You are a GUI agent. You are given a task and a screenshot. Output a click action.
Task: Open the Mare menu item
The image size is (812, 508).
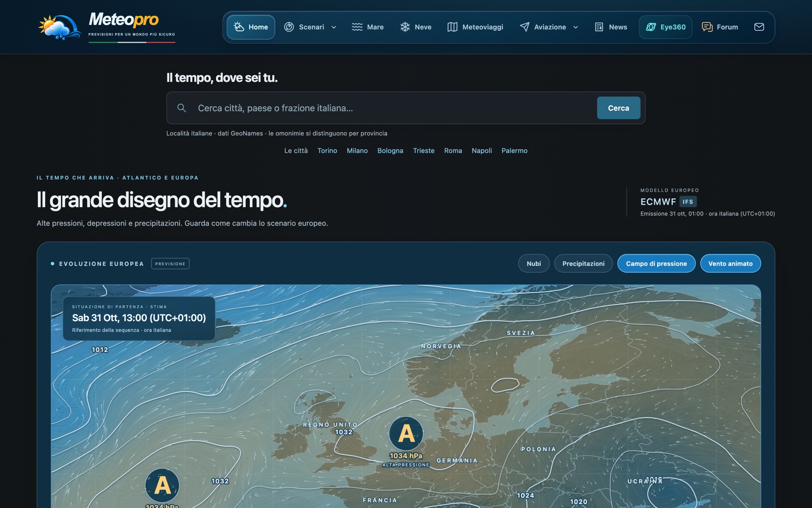pyautogui.click(x=368, y=27)
